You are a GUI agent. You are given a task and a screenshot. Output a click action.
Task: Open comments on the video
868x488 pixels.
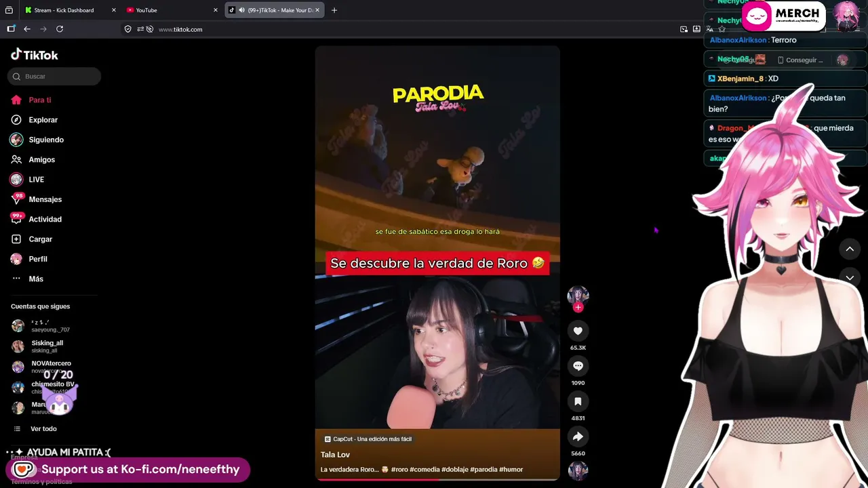(x=578, y=366)
